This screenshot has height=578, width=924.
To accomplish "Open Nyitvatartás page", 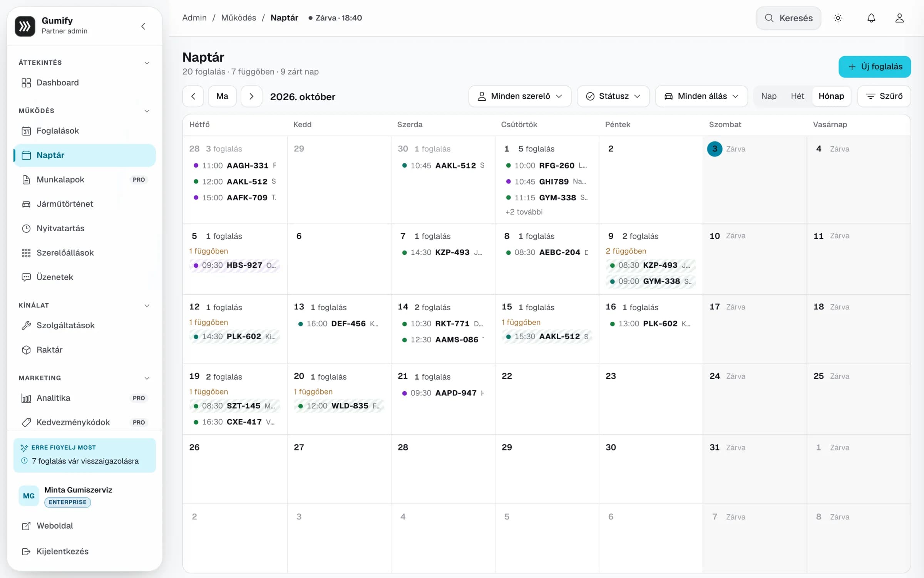I will [x=85, y=229].
